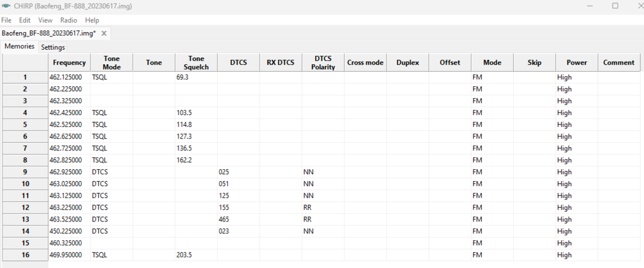This screenshot has width=644, height=268.
Task: Select memory row header 16
Action: pyautogui.click(x=25, y=255)
